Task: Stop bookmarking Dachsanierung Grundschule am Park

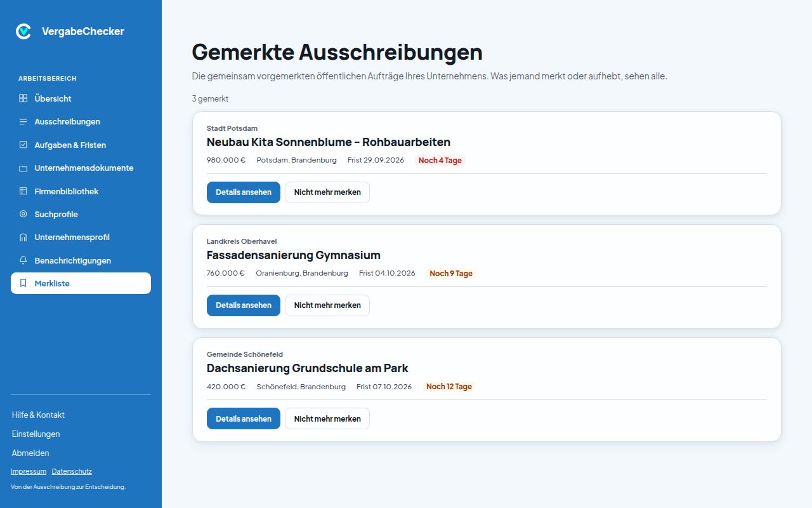Action: pyautogui.click(x=327, y=418)
